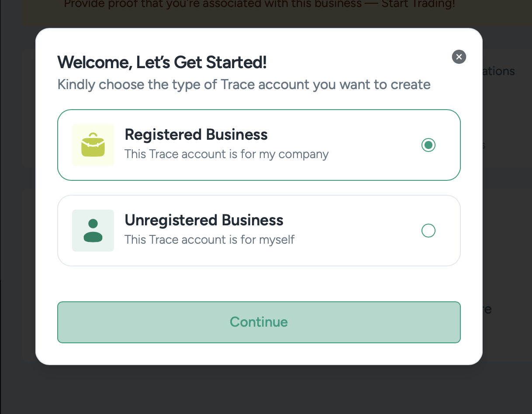Click the blank gap between the Unregistered card and Continue
Viewport: 532px width, 414px height.
tap(259, 284)
